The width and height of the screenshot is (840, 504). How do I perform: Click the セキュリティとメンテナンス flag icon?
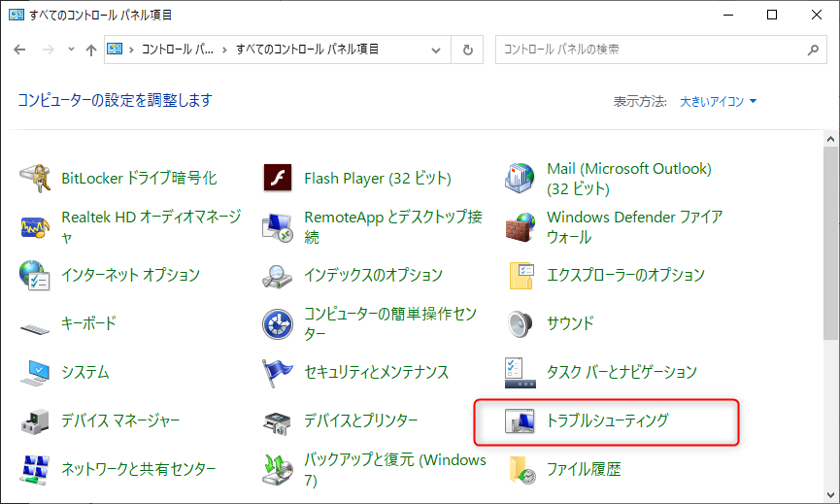[278, 373]
